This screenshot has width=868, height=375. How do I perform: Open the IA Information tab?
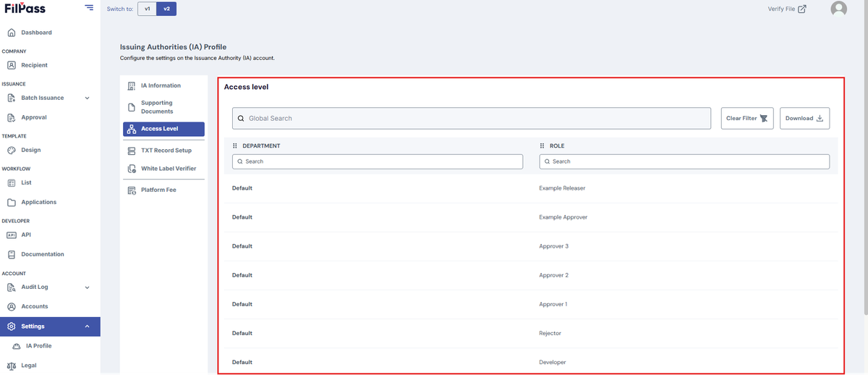pos(163,85)
